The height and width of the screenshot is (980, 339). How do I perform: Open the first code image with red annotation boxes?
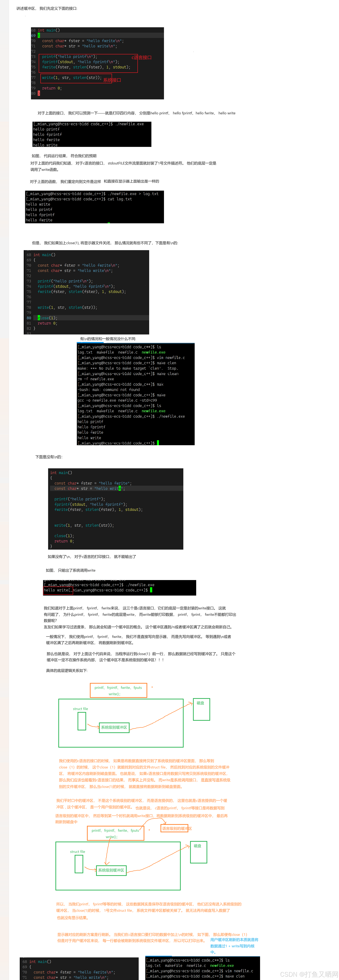[x=97, y=63]
